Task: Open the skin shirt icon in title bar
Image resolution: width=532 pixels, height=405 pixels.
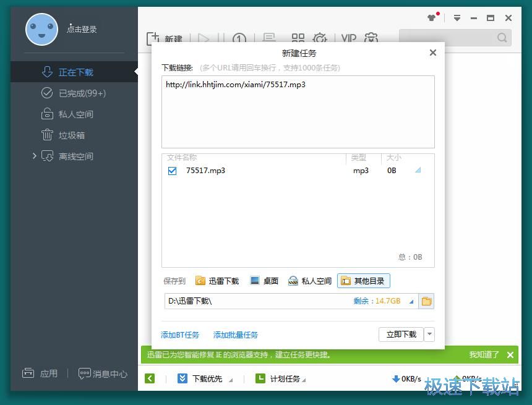Action: (x=433, y=17)
